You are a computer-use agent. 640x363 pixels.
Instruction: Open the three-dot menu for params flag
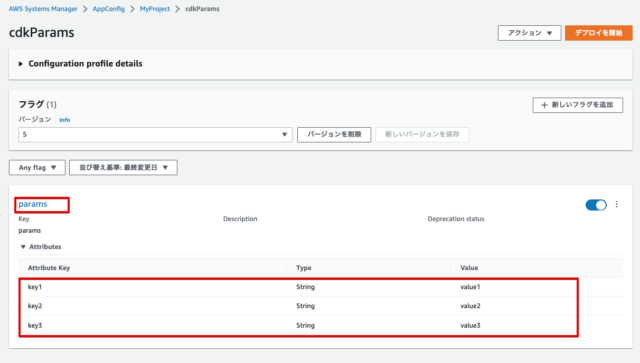click(x=616, y=205)
